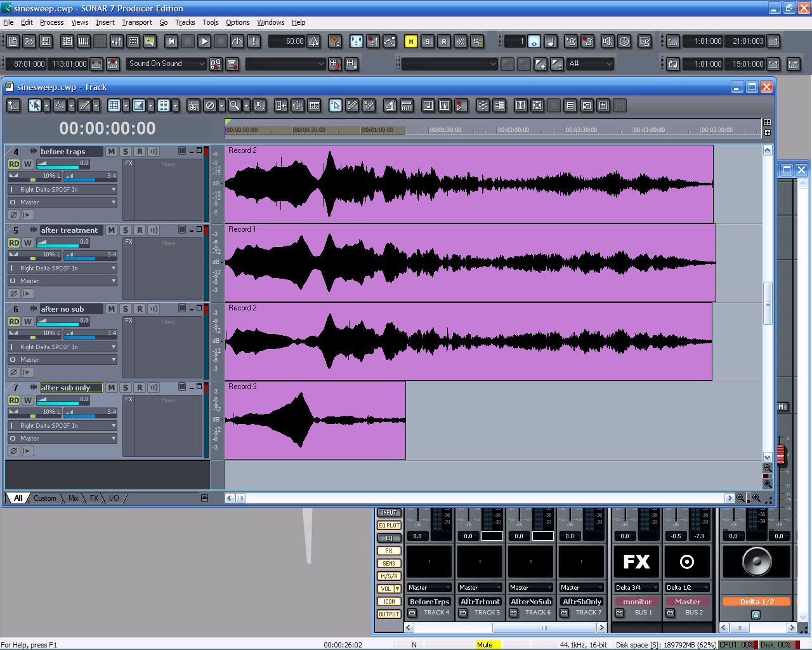812x650 pixels.
Task: Adjust the volume slider on before traps track
Action: pyautogui.click(x=63, y=164)
